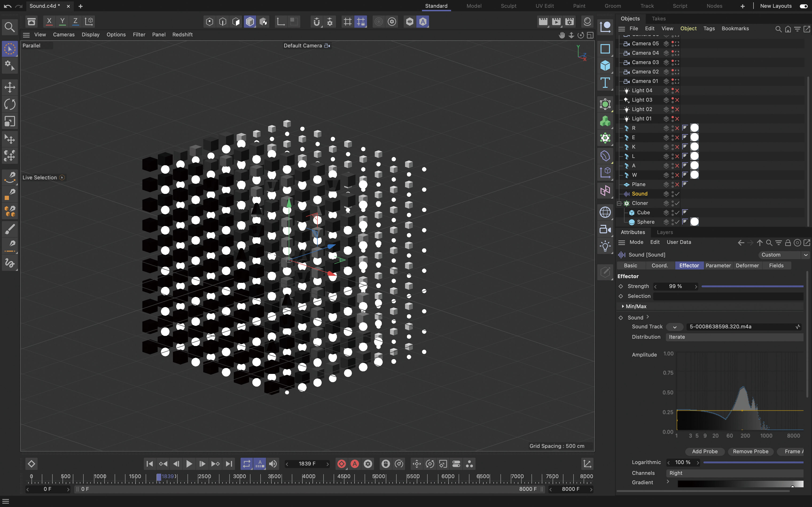Select the Scale tool
Image resolution: width=812 pixels, height=507 pixels.
point(10,121)
